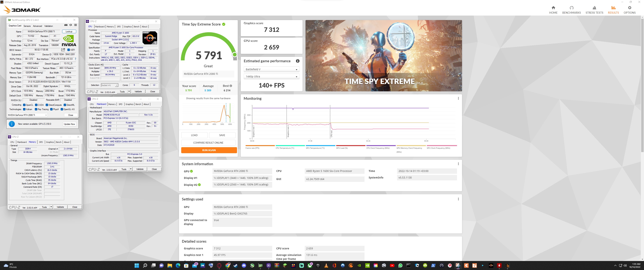Open YouTube from the taskbar
Image resolution: width=644 pixels, height=270 pixels.
(x=392, y=265)
